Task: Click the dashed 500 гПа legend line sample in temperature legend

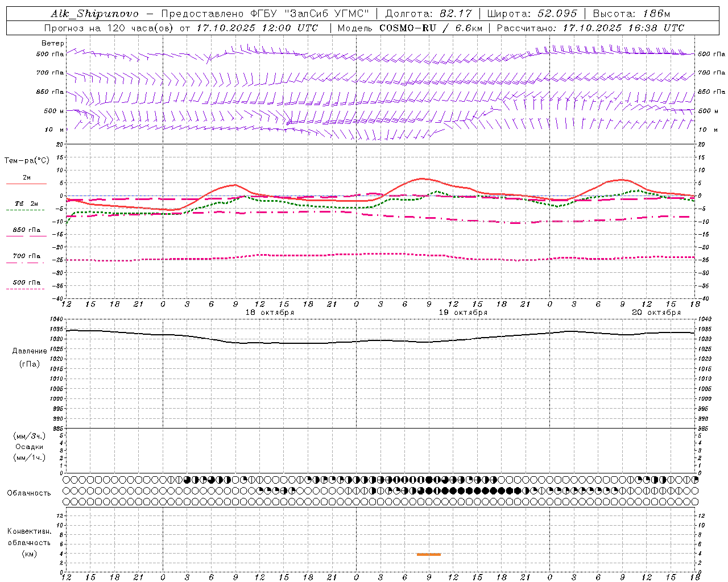Action: pos(25,289)
